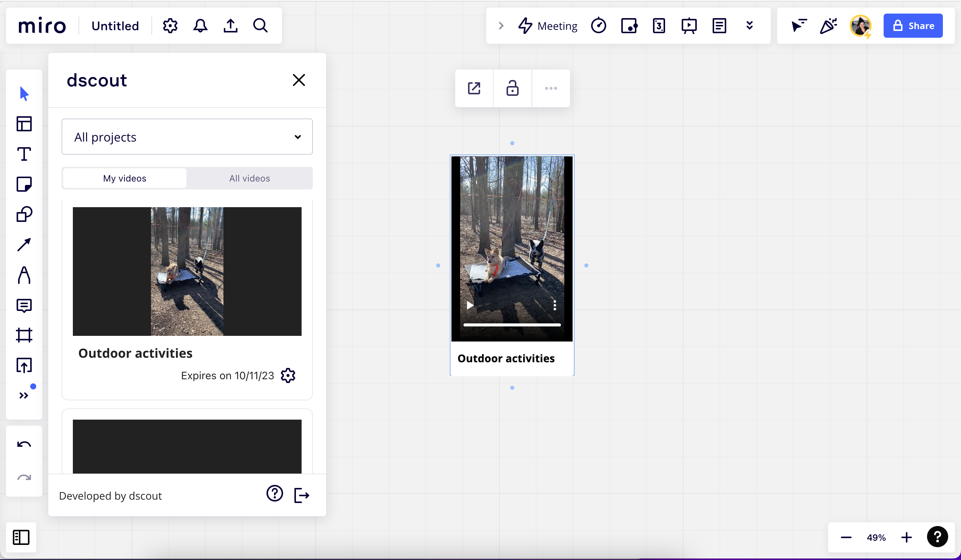The image size is (961, 560).
Task: Close the dscout panel
Action: pos(299,80)
